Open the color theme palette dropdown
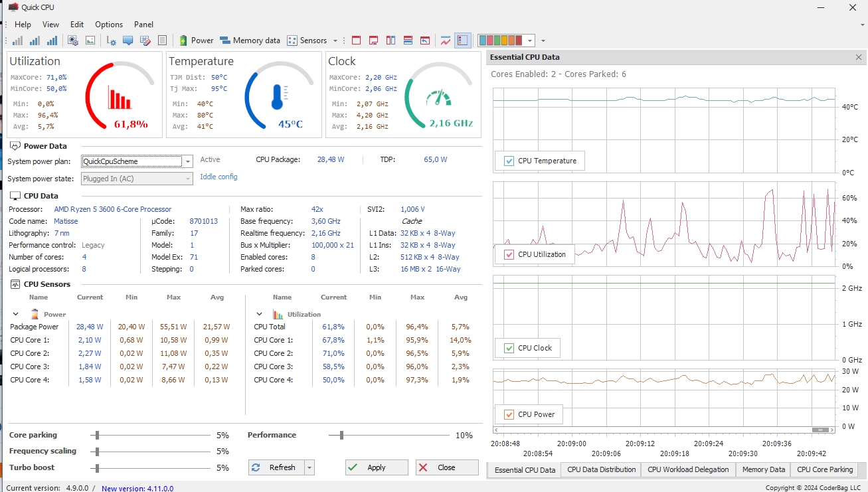This screenshot has width=868, height=492. (x=529, y=41)
